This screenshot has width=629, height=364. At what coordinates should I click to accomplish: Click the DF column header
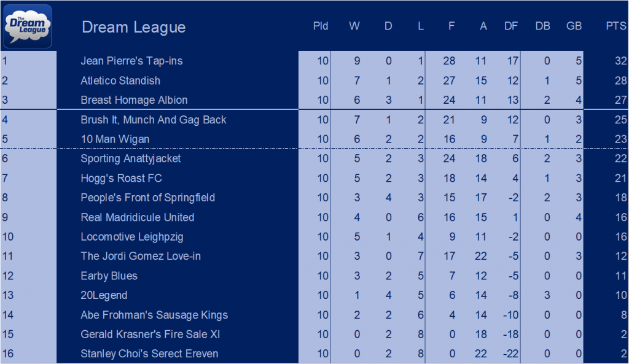[x=510, y=26]
